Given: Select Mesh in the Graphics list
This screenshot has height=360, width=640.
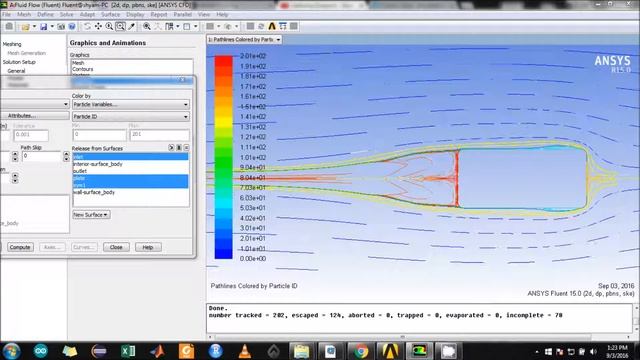Looking at the screenshot, I should point(78,63).
